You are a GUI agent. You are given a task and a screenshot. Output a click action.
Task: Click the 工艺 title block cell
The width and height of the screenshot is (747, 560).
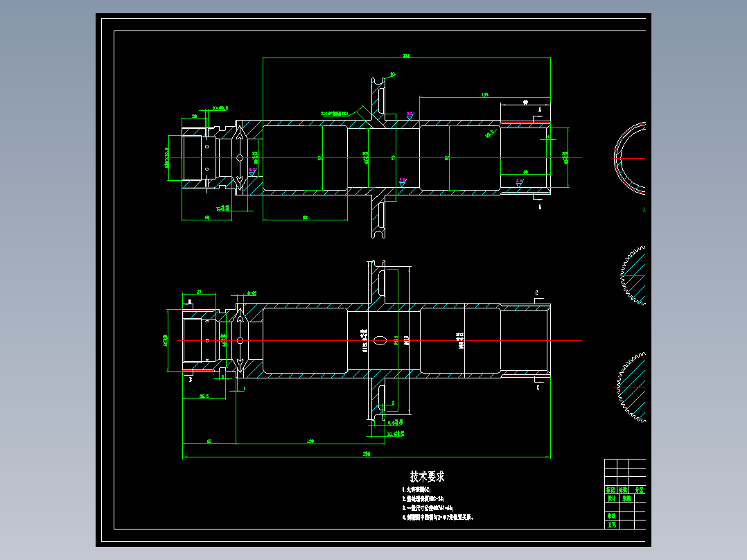[611, 524]
